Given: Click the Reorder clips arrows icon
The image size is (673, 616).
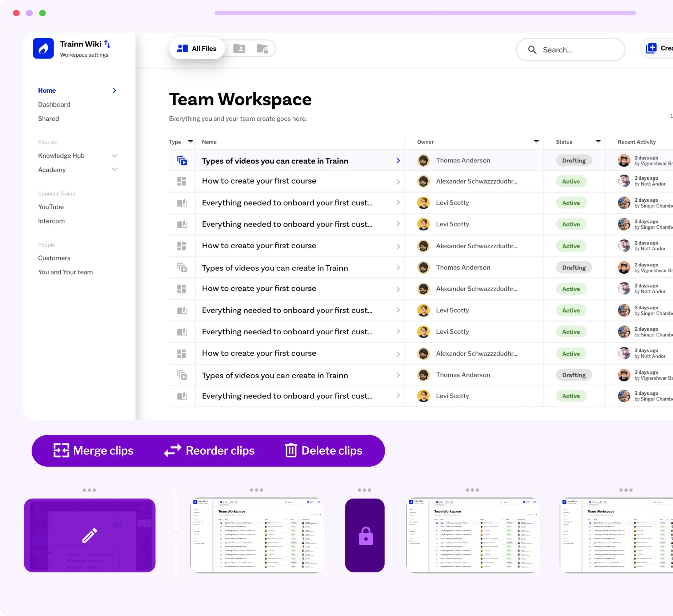Looking at the screenshot, I should 172,450.
